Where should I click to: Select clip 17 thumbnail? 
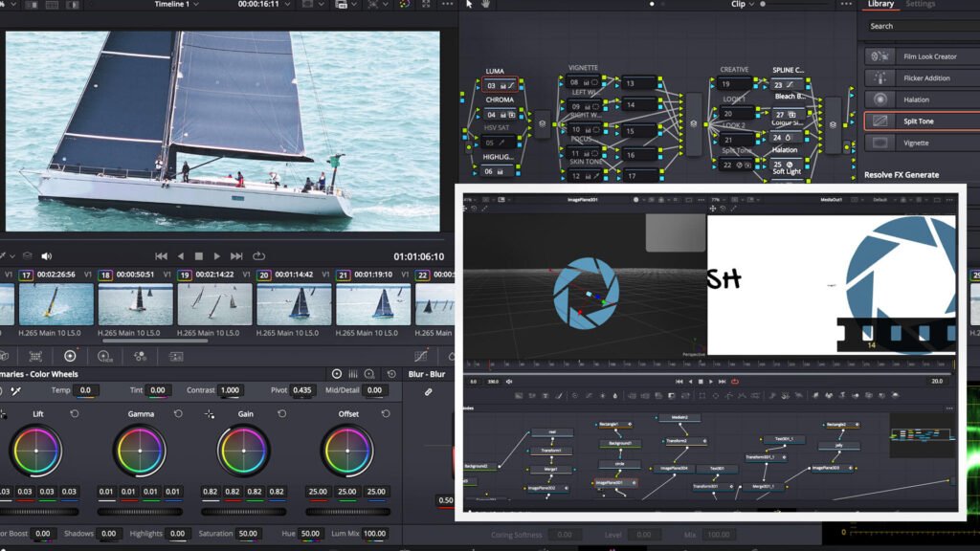(56, 304)
